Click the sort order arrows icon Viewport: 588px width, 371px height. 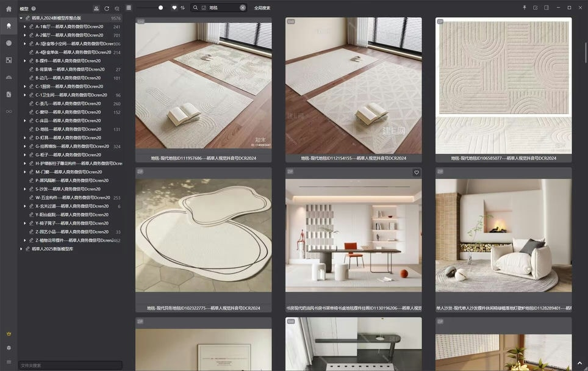click(182, 8)
